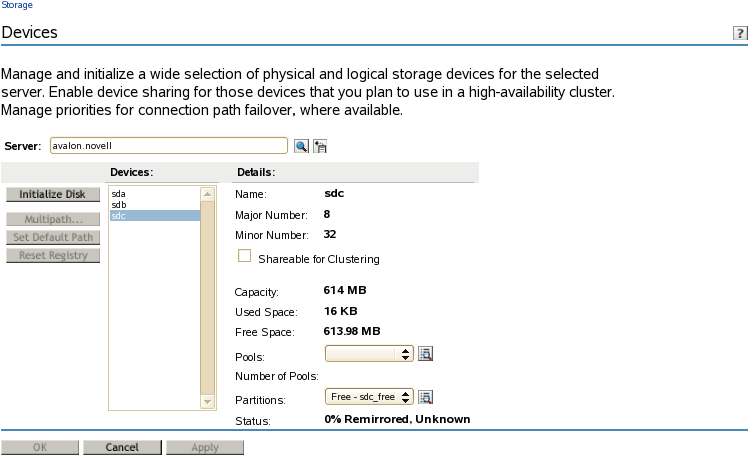Click the details icon beside Partitions dropdown
749x457 pixels.
click(x=424, y=397)
